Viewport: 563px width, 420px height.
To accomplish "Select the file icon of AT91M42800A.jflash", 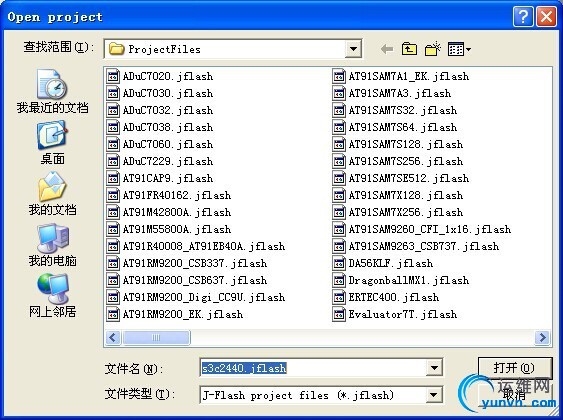I will click(x=113, y=212).
